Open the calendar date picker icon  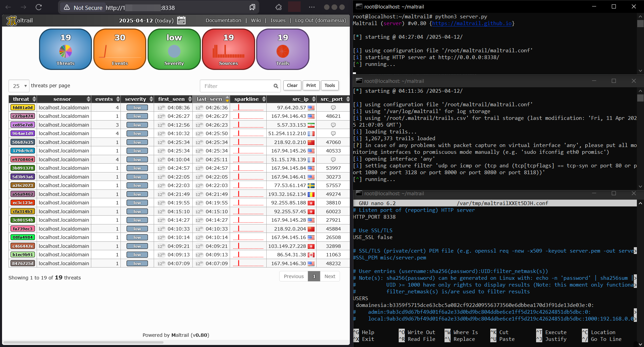click(181, 20)
